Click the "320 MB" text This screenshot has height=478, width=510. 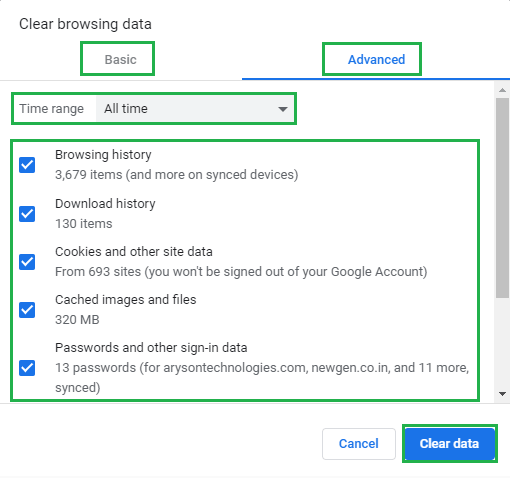pyautogui.click(x=77, y=320)
